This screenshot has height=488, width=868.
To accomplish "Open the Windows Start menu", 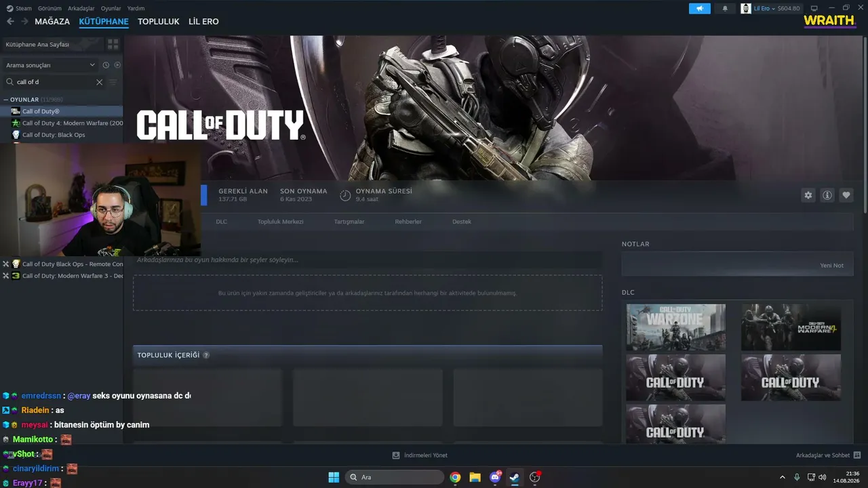I will pyautogui.click(x=334, y=477).
